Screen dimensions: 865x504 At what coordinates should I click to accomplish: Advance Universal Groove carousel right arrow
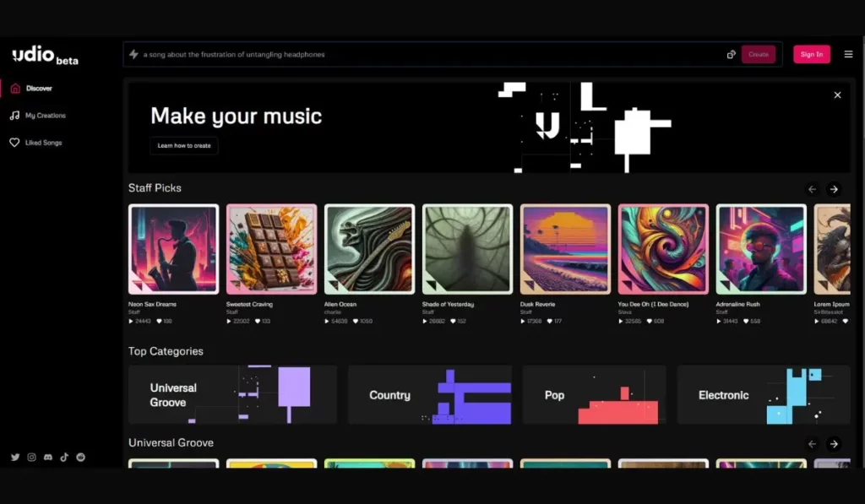(834, 444)
